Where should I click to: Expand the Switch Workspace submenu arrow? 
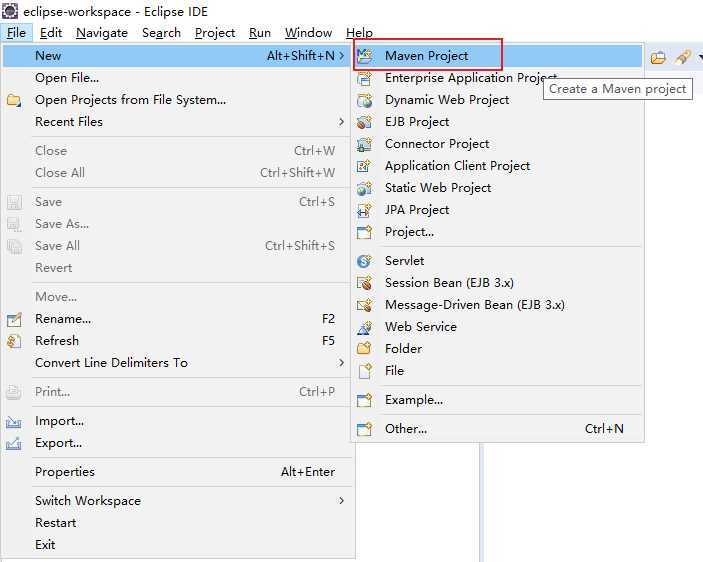point(342,501)
